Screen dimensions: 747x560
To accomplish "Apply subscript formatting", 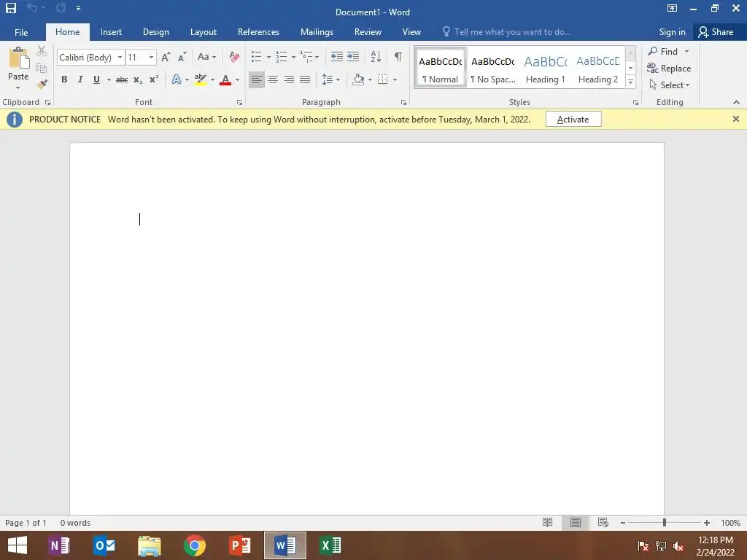I will pos(138,79).
